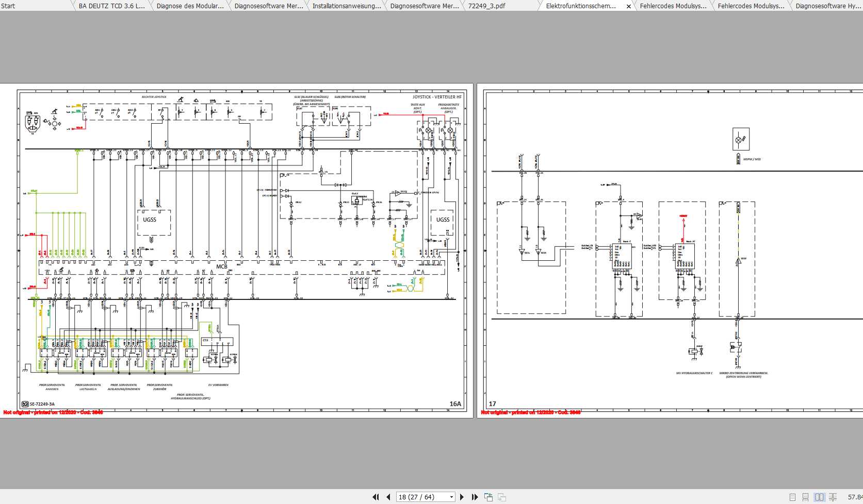This screenshot has width=863, height=504.
Task: Go to the next page
Action: tap(462, 497)
